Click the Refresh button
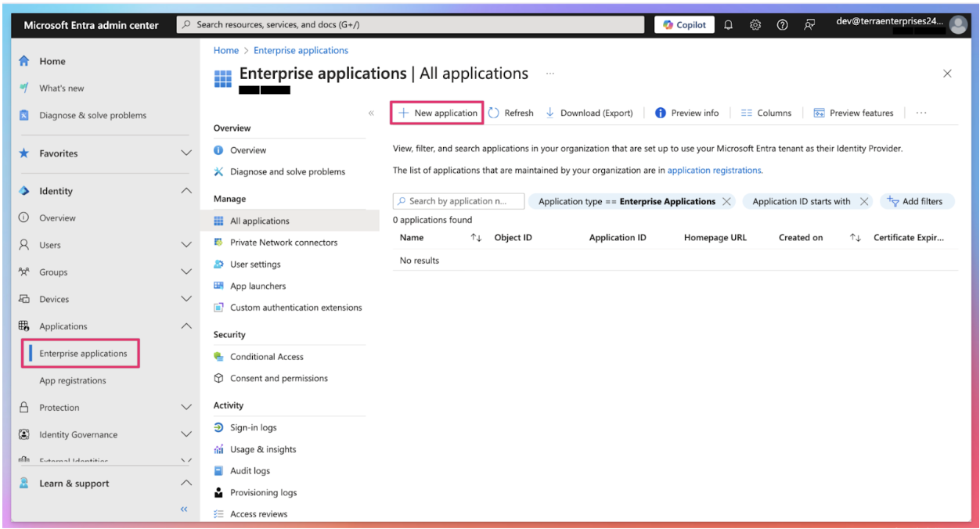This screenshot has height=529, width=980. (x=510, y=113)
